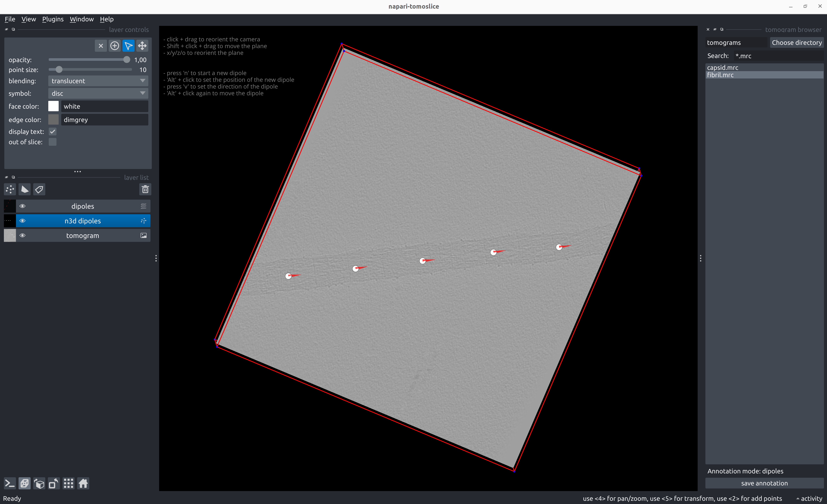Activate the select points tool
This screenshot has height=504, width=827.
128,46
